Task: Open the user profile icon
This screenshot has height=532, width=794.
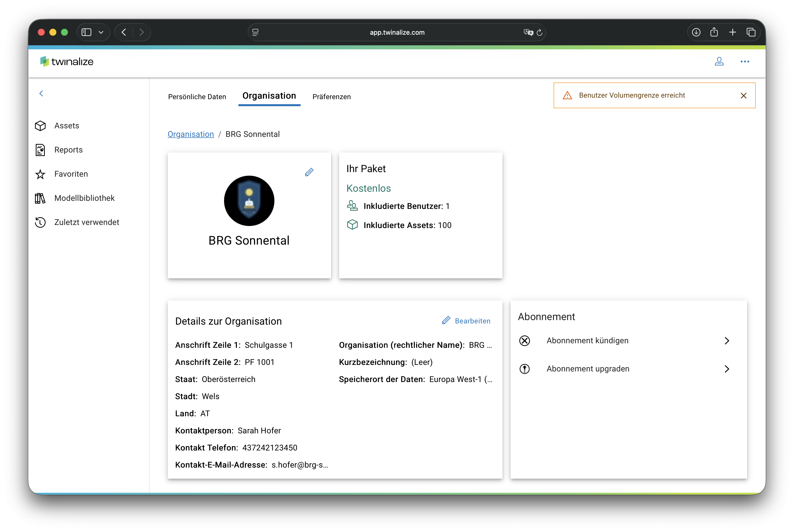Action: (x=719, y=61)
